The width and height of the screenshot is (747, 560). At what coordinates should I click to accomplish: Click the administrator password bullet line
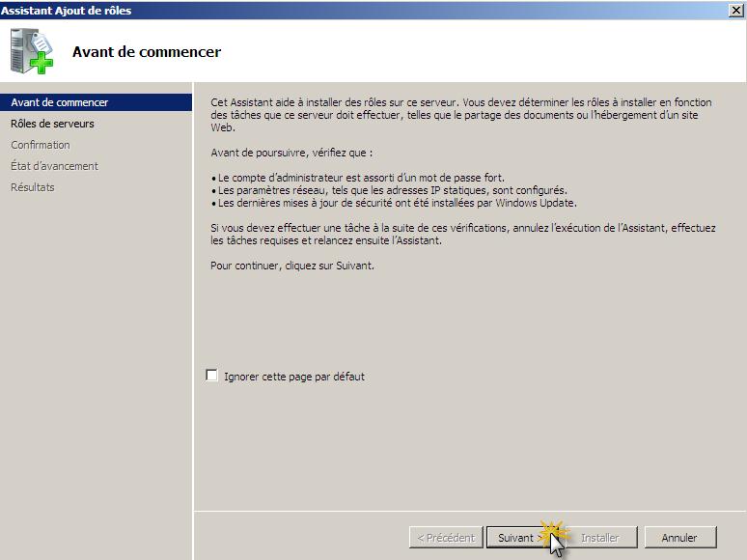click(x=361, y=178)
